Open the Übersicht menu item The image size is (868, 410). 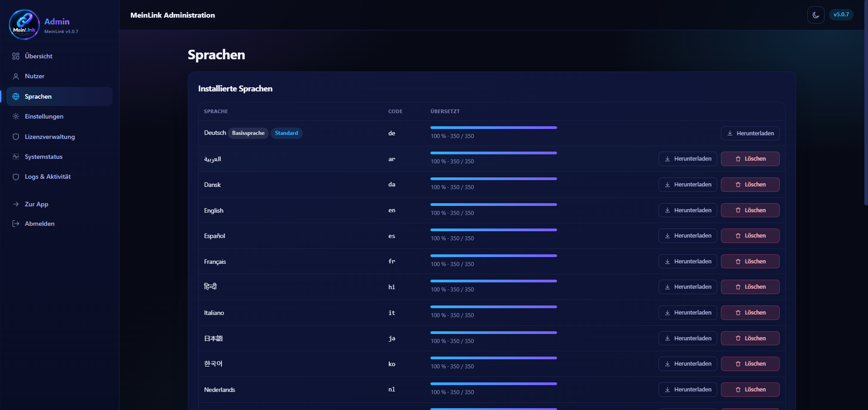(59, 56)
